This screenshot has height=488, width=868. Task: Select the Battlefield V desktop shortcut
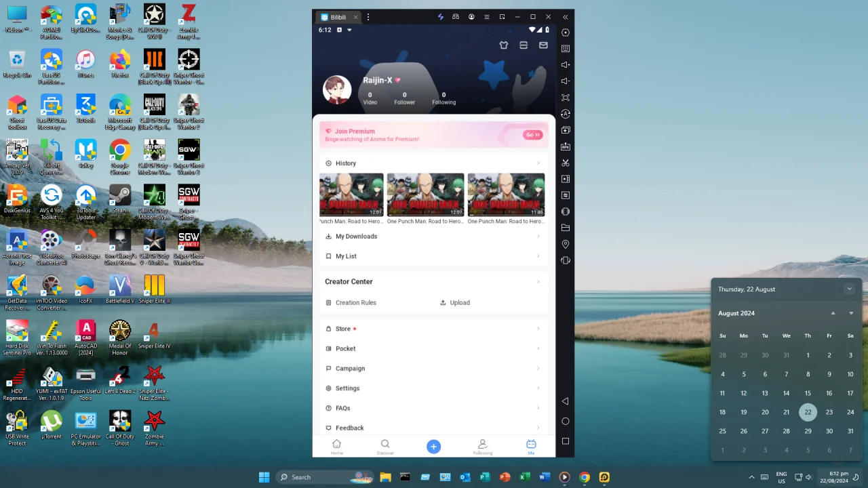pos(120,289)
